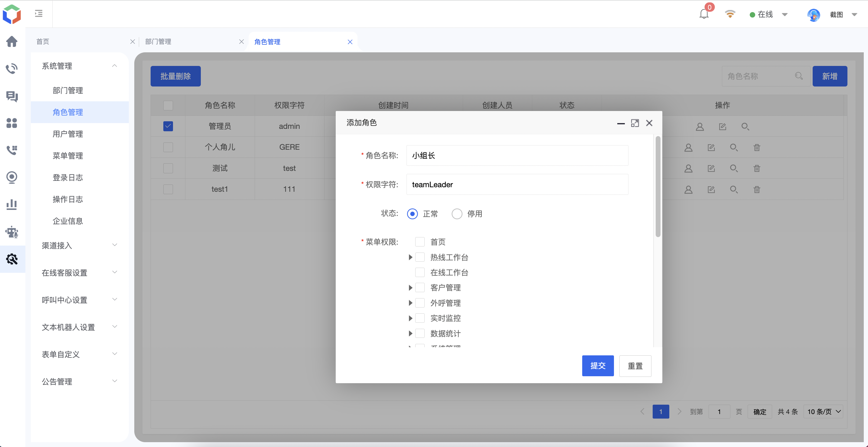Click the dialog's vertical scrollbar
Viewport: 868px width, 447px height.
[x=658, y=186]
